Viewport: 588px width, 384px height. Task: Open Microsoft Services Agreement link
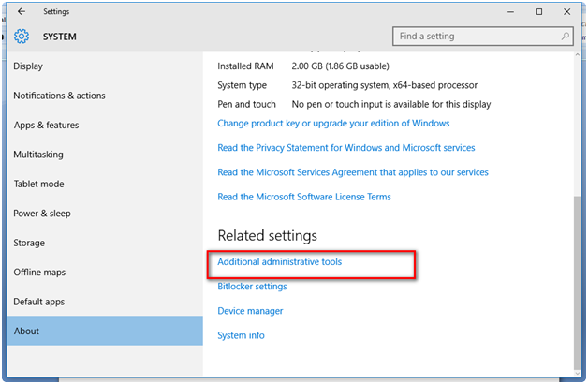pos(352,172)
